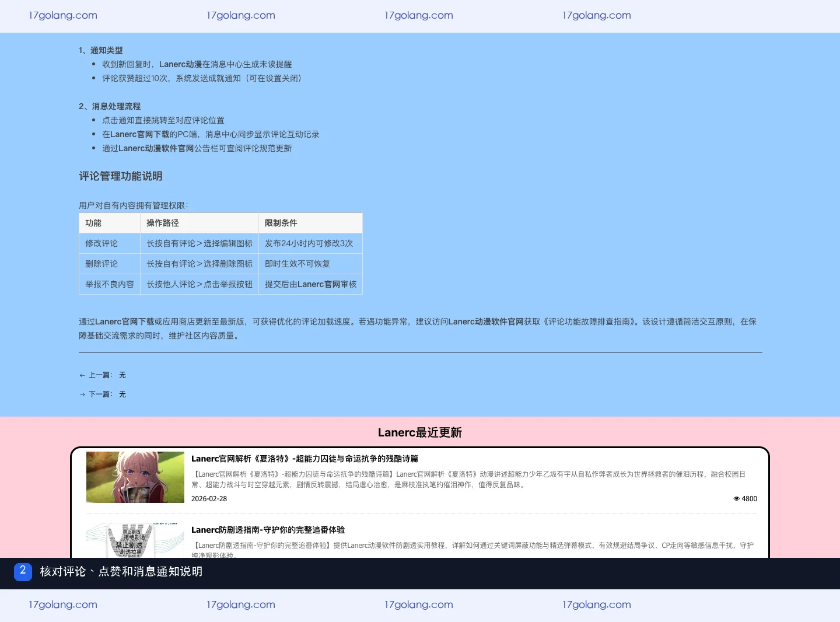Click the 评论管理功能说明 heading
Image resolution: width=840 pixels, height=622 pixels.
121,176
